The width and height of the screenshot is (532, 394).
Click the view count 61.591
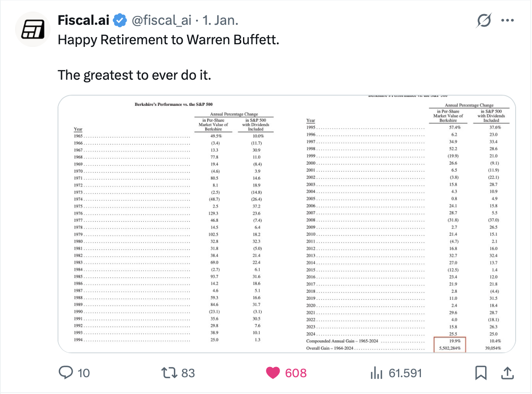[x=405, y=373]
